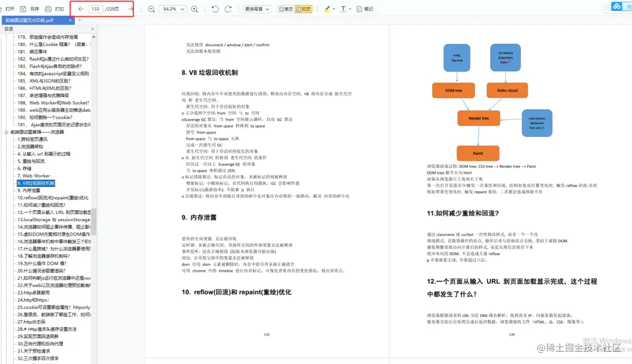This screenshot has height=364, width=632.
Task: Open outline item 23.http多路复用
Action: [34, 292]
